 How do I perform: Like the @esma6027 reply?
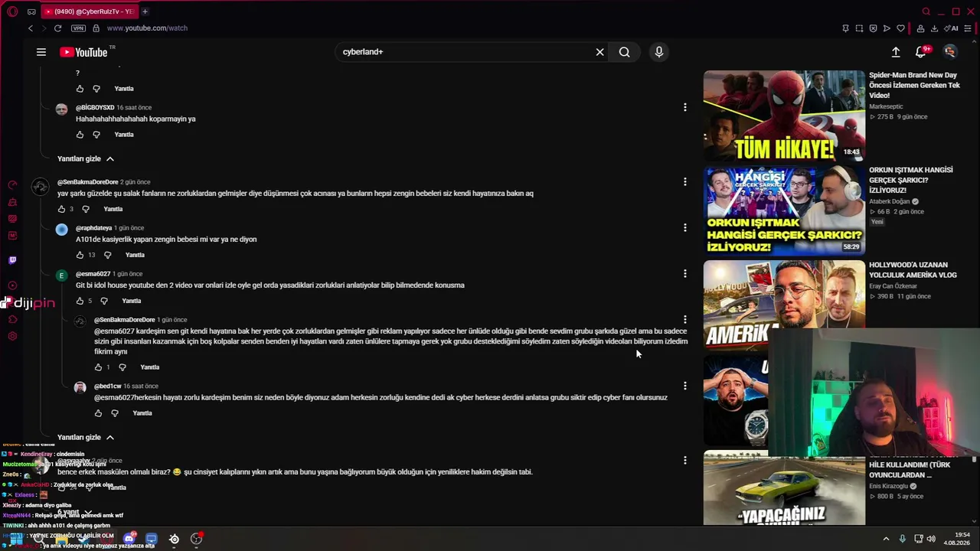80,301
